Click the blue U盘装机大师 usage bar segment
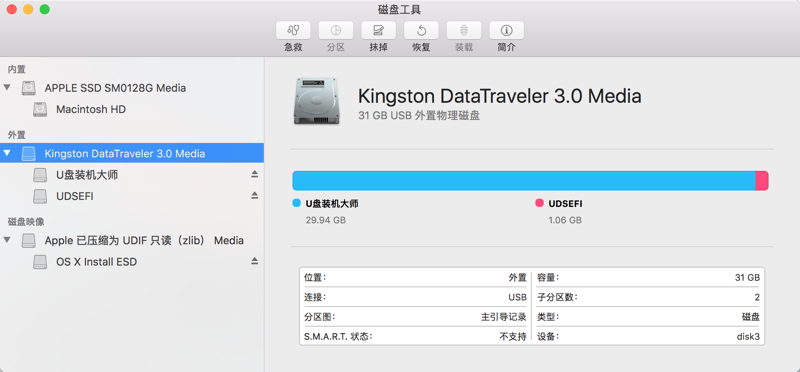800x372 pixels. (x=523, y=181)
